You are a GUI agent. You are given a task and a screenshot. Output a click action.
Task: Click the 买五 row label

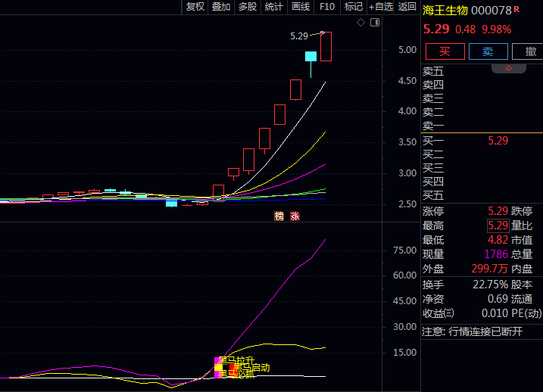[x=433, y=195]
